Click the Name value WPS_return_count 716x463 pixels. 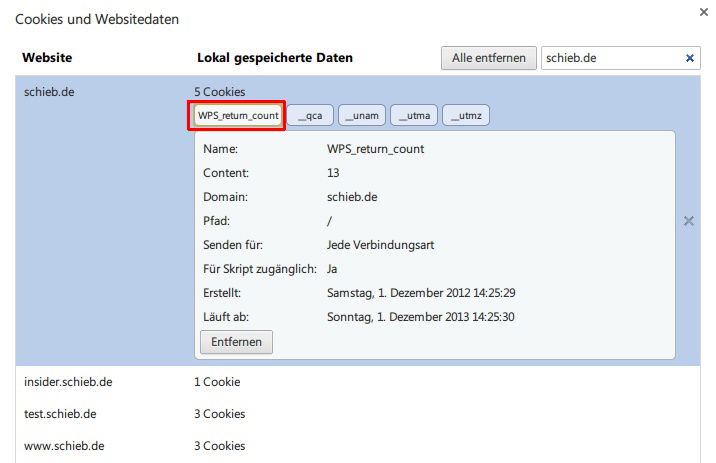(x=375, y=149)
